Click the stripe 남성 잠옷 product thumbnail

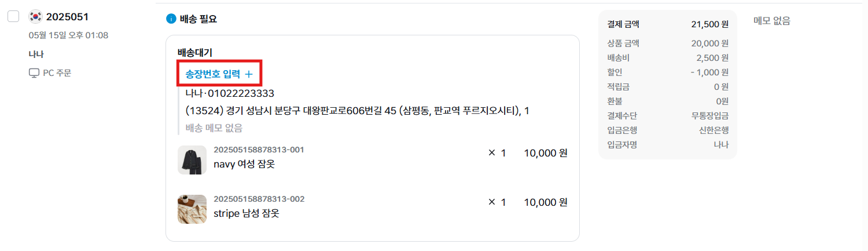pyautogui.click(x=192, y=209)
